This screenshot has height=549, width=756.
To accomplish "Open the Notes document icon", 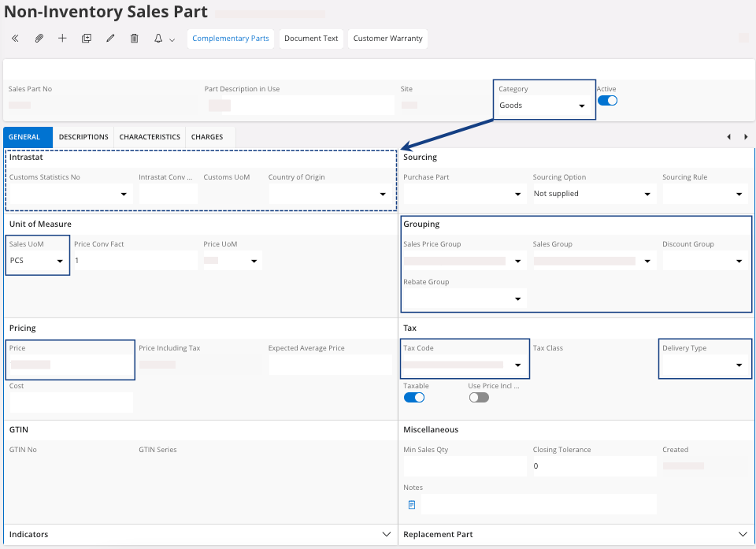I will pyautogui.click(x=411, y=505).
